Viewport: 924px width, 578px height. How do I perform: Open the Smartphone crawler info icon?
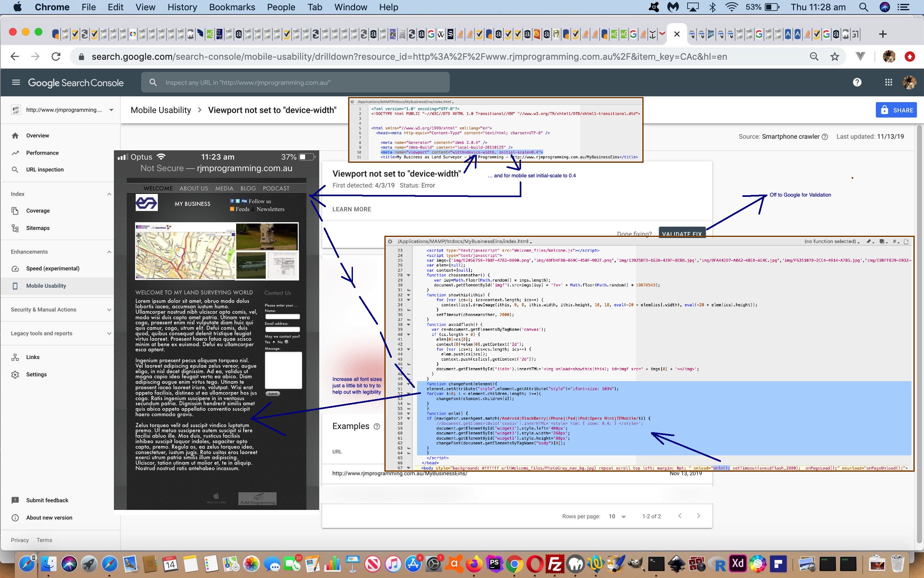[825, 136]
